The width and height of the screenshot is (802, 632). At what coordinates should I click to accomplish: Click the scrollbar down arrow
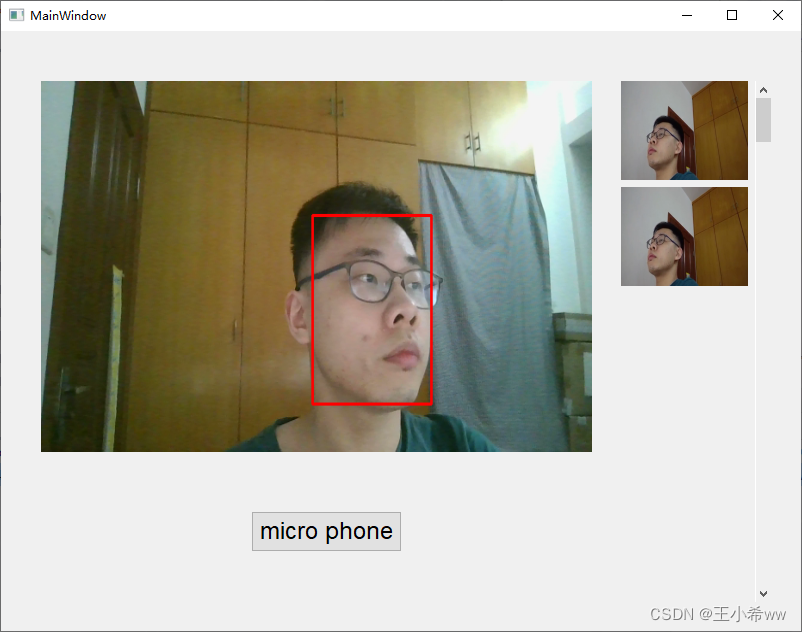[x=764, y=594]
